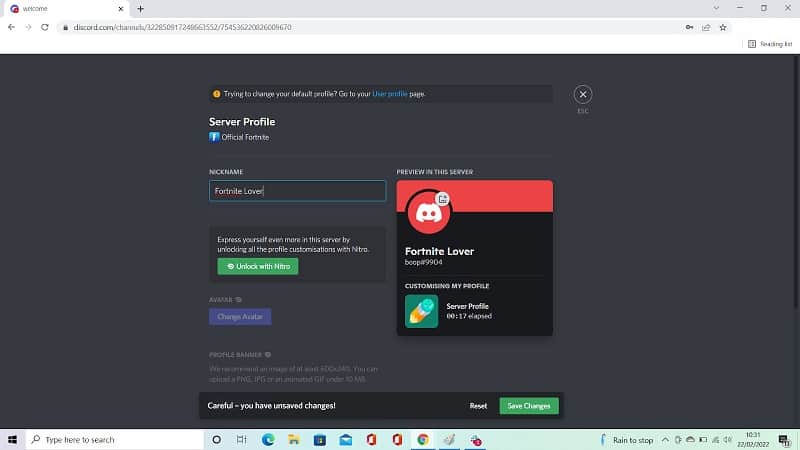Open a new browser tab
Image resolution: width=800 pixels, height=450 pixels.
[x=140, y=9]
